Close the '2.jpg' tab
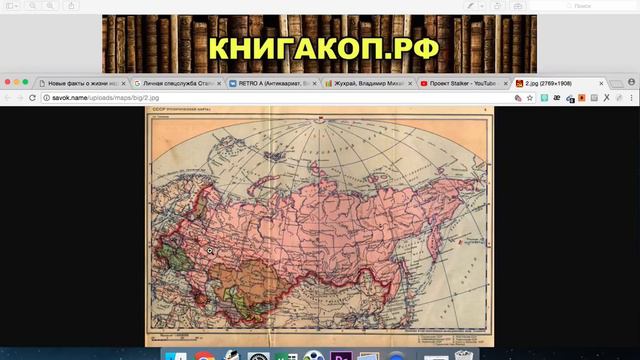This screenshot has width=640, height=360. 601,83
